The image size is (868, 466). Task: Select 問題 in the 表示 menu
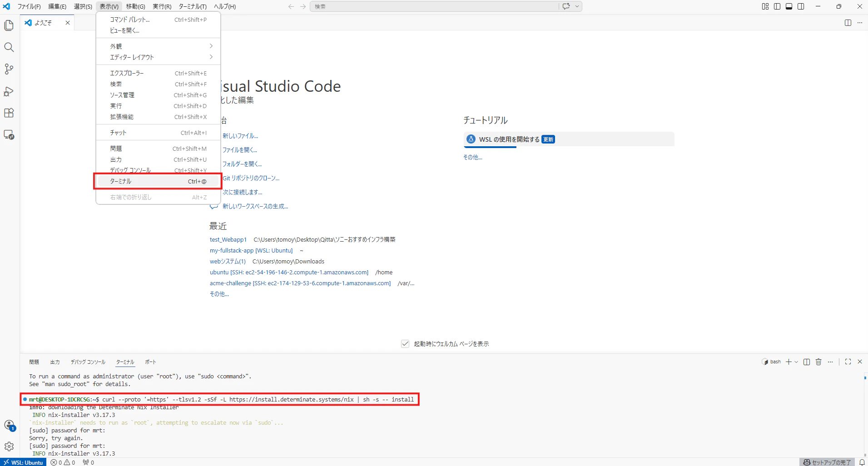click(158, 149)
